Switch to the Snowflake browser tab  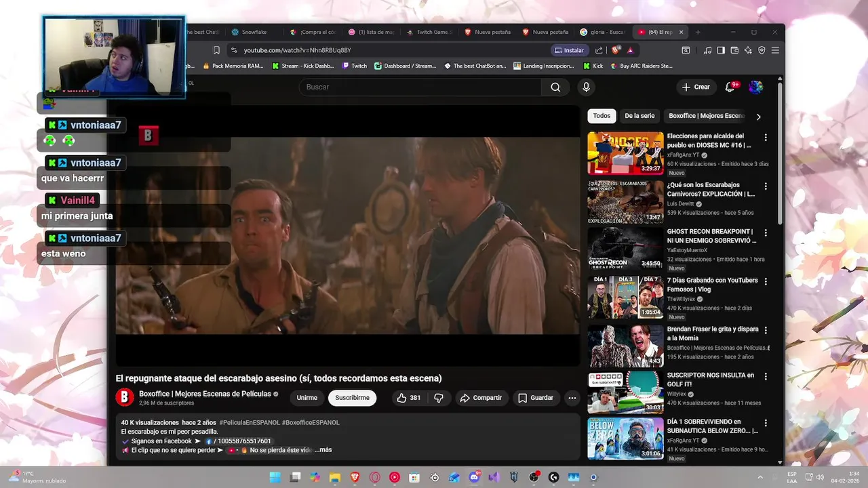click(x=254, y=32)
